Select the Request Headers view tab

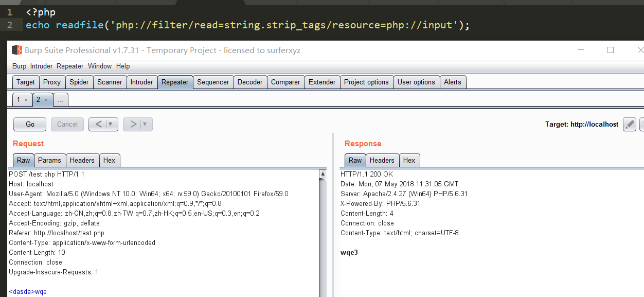[82, 160]
